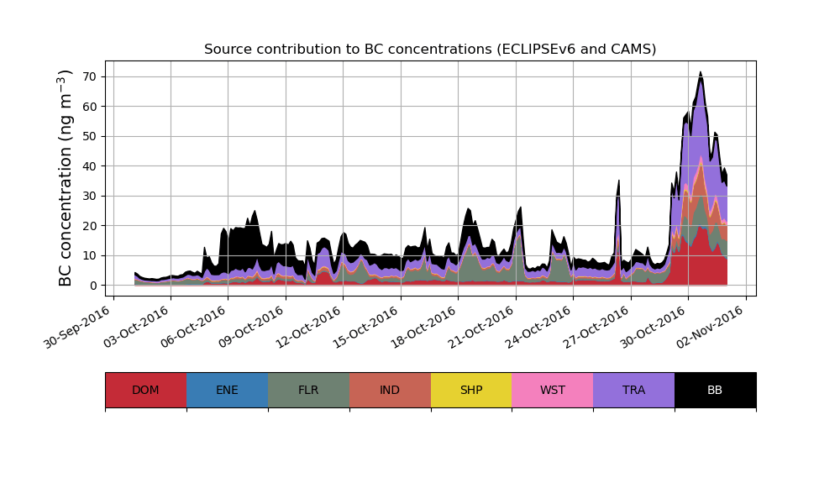The height and width of the screenshot is (504, 840).
Task: Click the chart title about source contribution
Action: coord(430,50)
